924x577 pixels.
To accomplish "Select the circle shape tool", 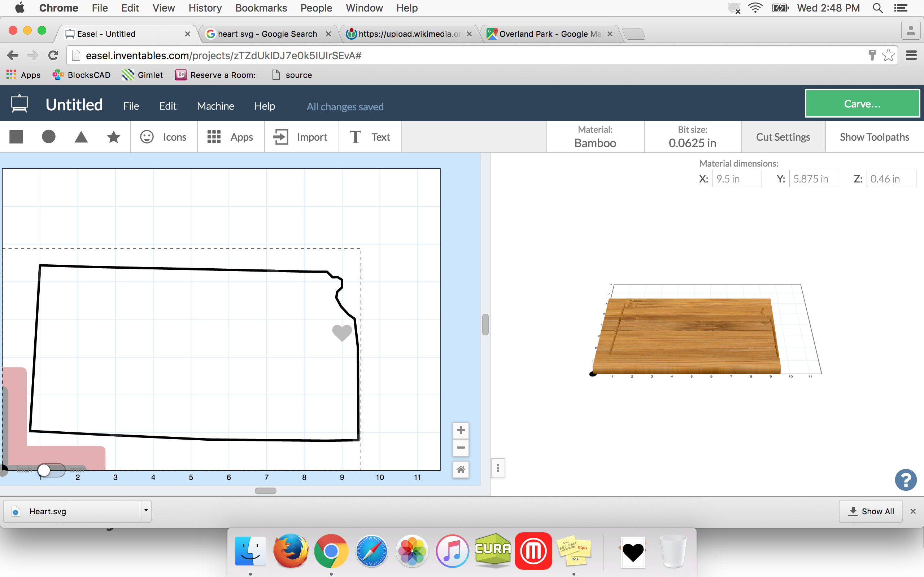I will [49, 137].
